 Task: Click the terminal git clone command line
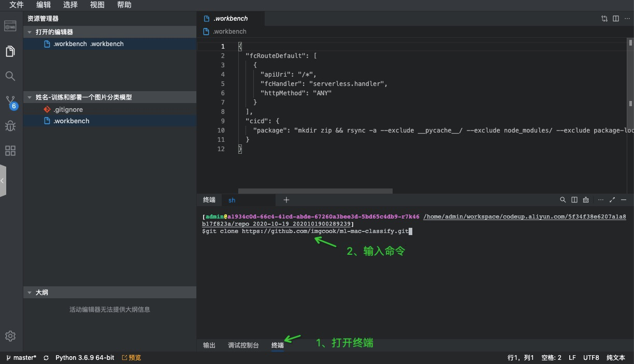[307, 231]
